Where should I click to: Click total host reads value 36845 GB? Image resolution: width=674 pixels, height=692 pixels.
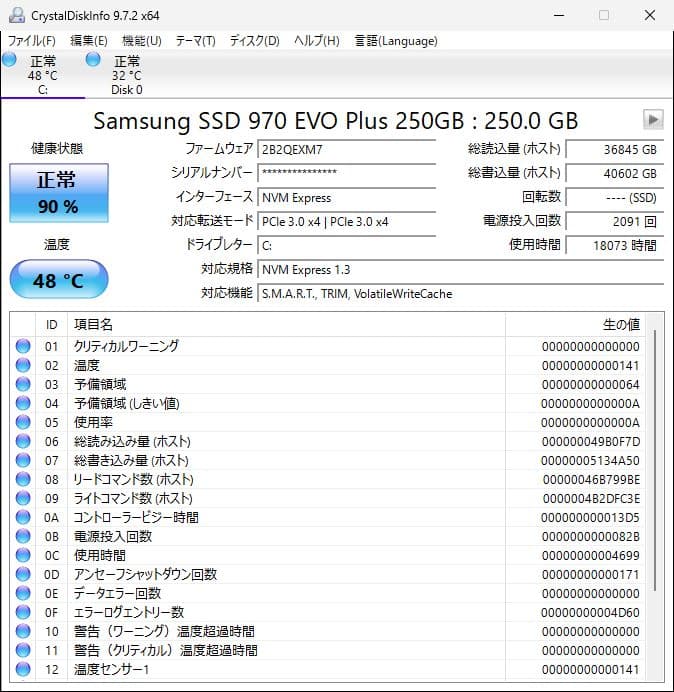pyautogui.click(x=614, y=149)
